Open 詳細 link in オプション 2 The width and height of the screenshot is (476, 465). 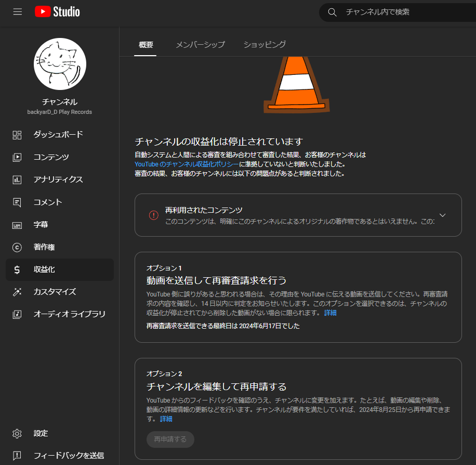pyautogui.click(x=166, y=419)
